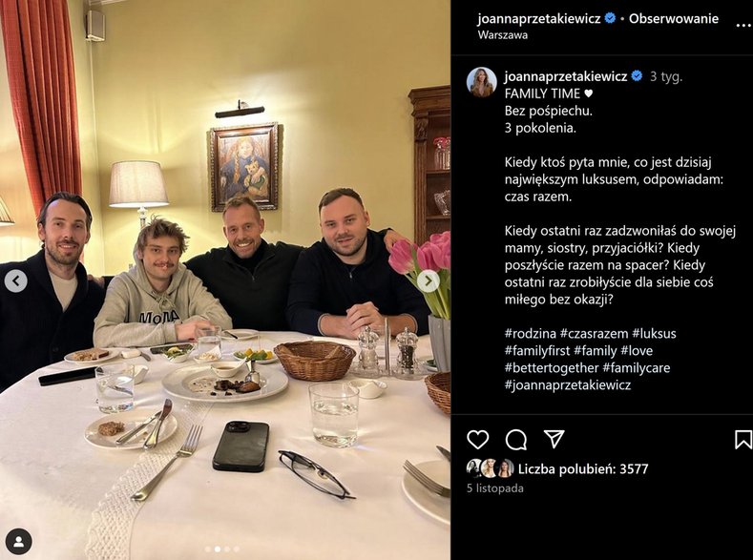Toggle the Obserwowanie follow button
The image size is (753, 560).
(x=673, y=18)
